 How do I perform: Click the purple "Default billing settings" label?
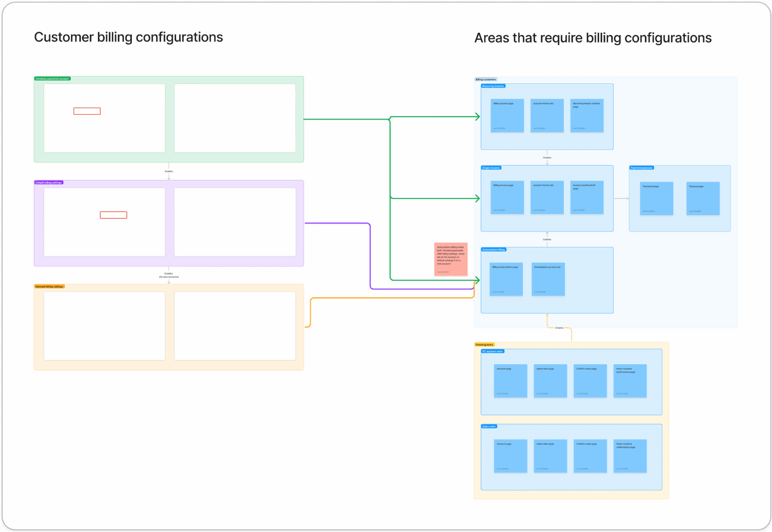49,183
